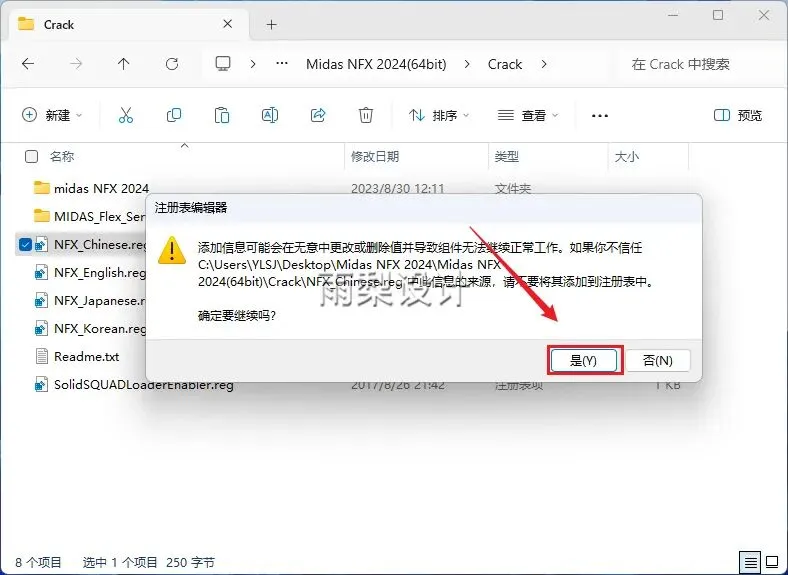This screenshot has height=575, width=788.
Task: Click the copy toolbar icon
Action: (x=174, y=115)
